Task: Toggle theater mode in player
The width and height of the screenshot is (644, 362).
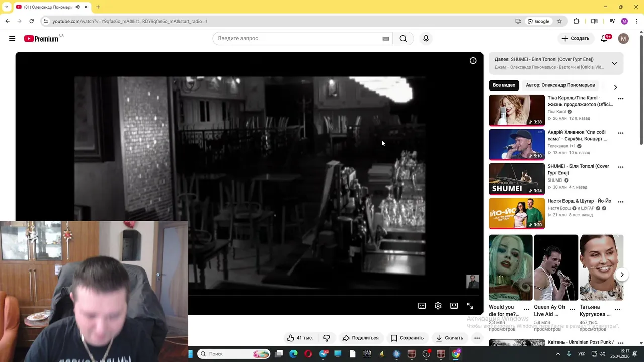Action: pyautogui.click(x=454, y=306)
